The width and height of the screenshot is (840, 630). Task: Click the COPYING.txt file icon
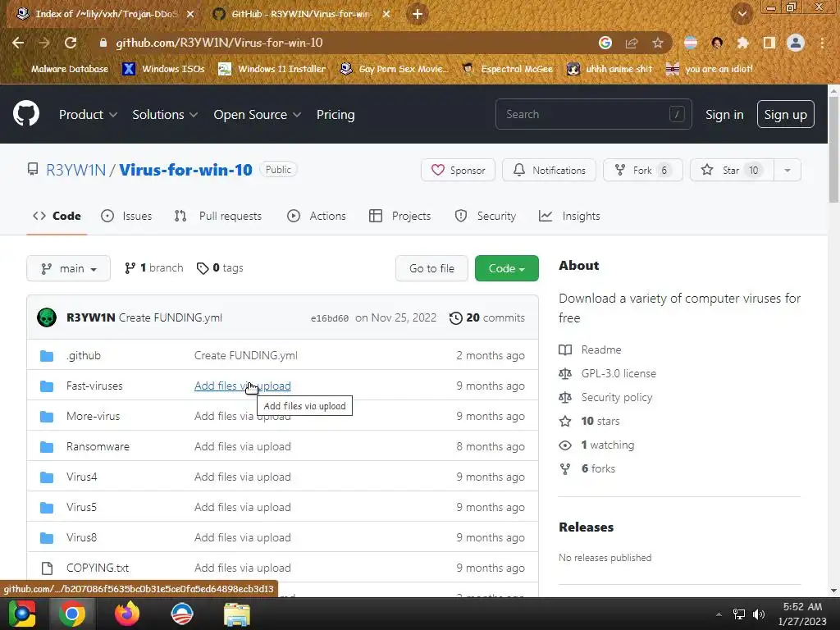tap(47, 568)
